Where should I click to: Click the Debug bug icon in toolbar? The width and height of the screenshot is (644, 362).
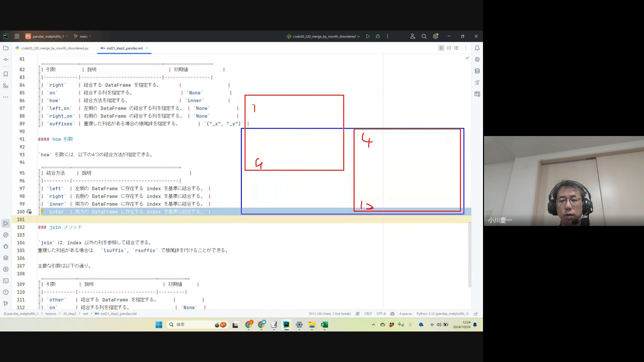pyautogui.click(x=378, y=36)
